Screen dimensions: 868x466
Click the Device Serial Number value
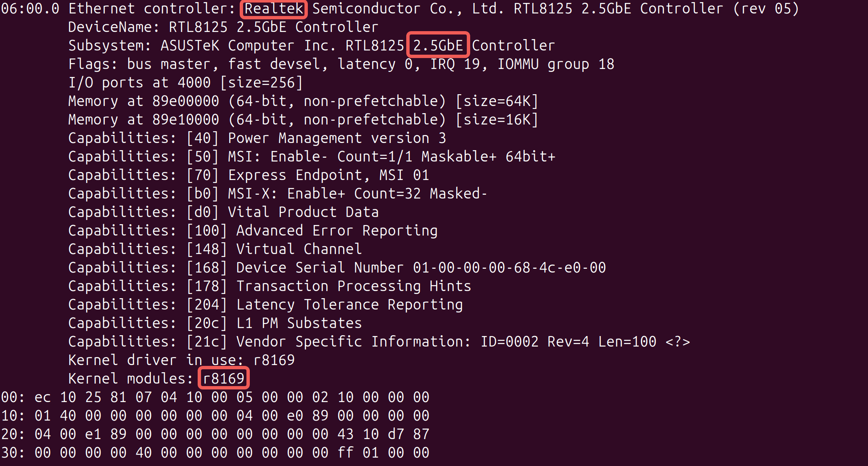[x=509, y=267]
